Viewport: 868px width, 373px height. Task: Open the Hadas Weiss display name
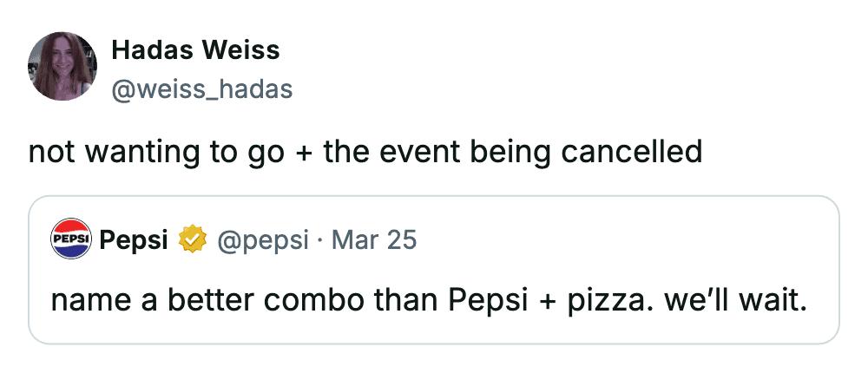click(195, 51)
